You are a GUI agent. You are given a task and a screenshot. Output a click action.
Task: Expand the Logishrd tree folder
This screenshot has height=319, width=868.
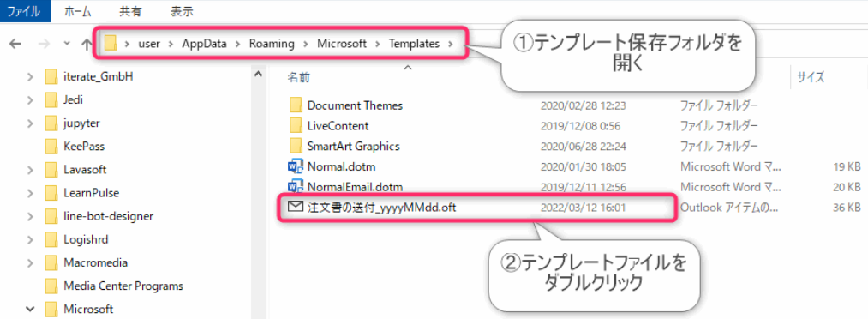click(x=31, y=239)
